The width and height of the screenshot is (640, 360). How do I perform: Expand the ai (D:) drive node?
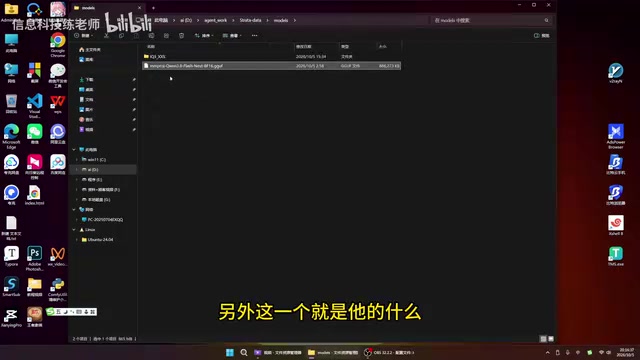tap(77, 170)
